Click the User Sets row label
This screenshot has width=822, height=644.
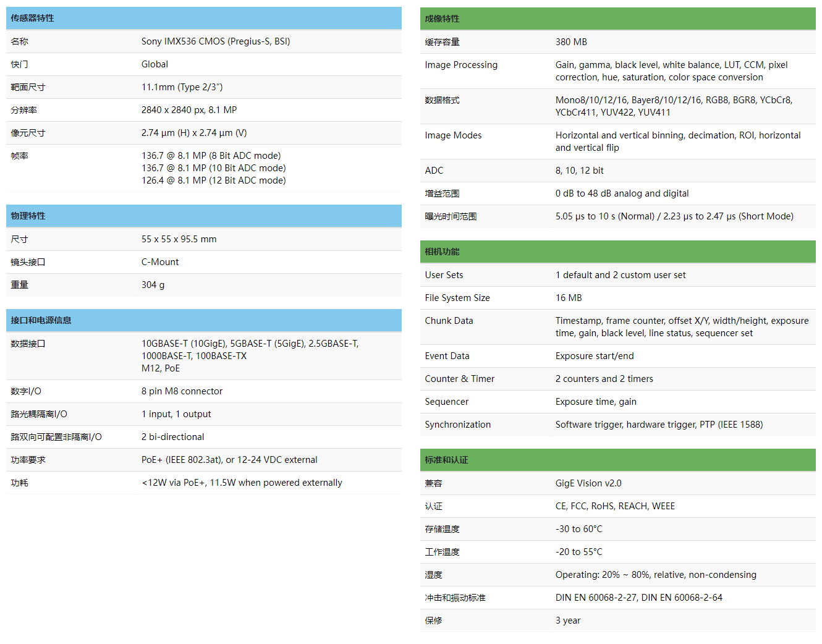(x=444, y=275)
